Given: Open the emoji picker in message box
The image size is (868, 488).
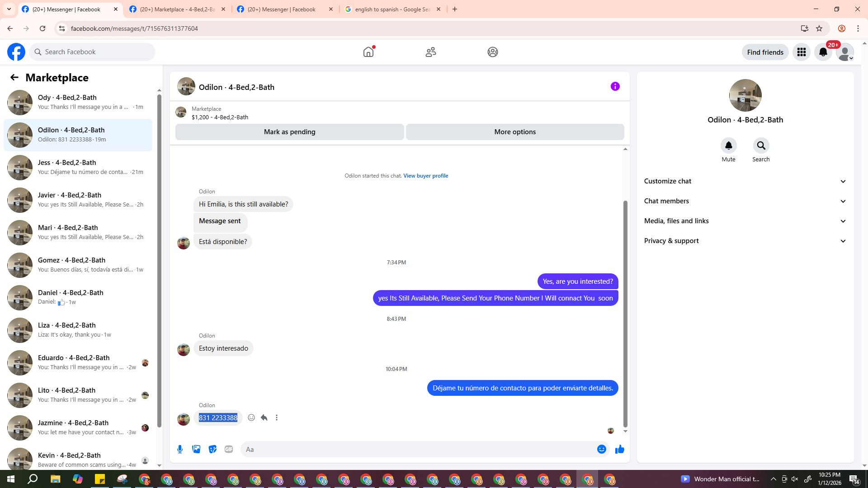Looking at the screenshot, I should [x=601, y=449].
